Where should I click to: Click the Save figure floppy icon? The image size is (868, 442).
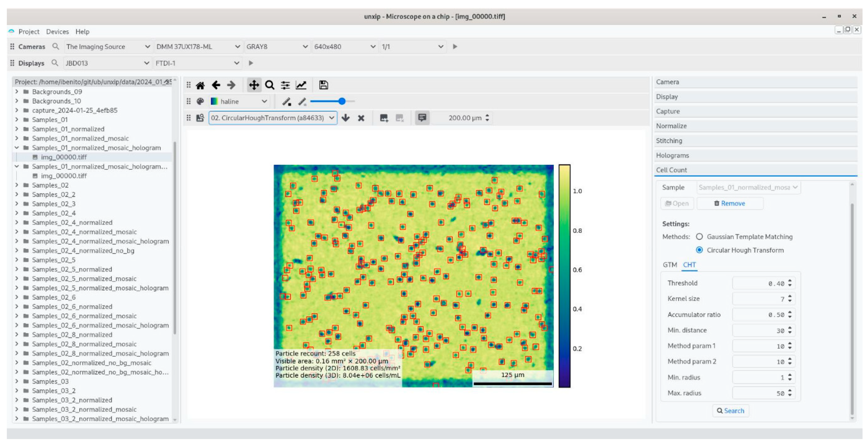(323, 85)
